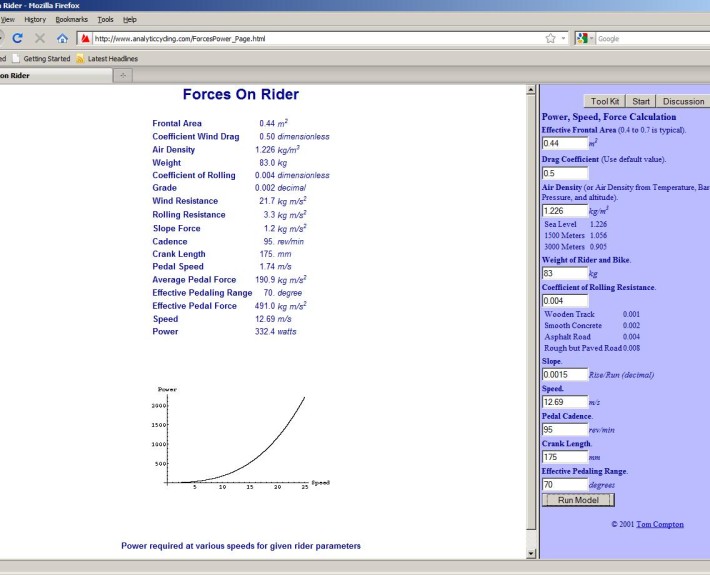Viewport: 710px width, 575px height.
Task: Open the Latest Headlines feed bookmark
Action: (x=113, y=58)
